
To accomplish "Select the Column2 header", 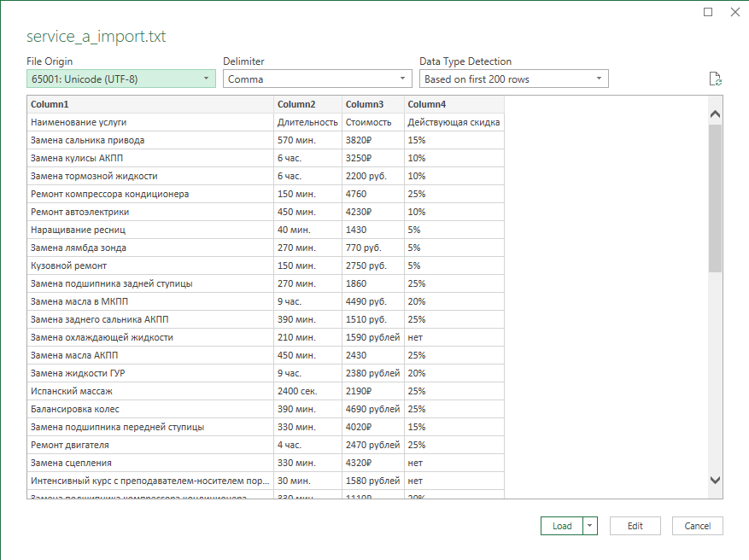I will click(307, 104).
